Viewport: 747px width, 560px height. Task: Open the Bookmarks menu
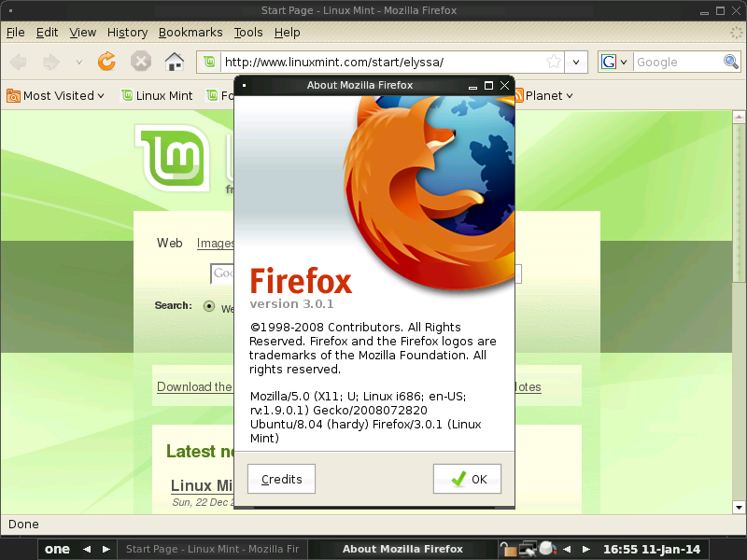(190, 33)
